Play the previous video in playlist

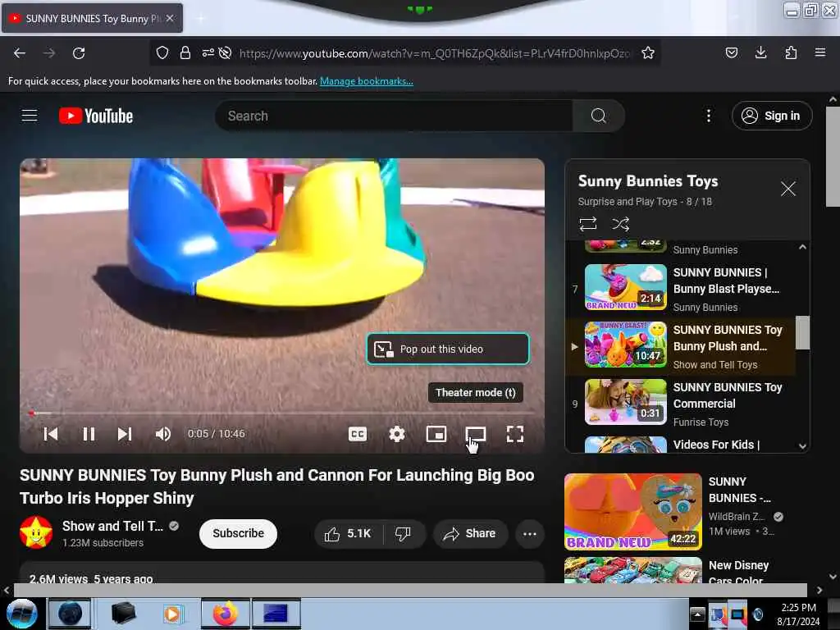coord(51,434)
